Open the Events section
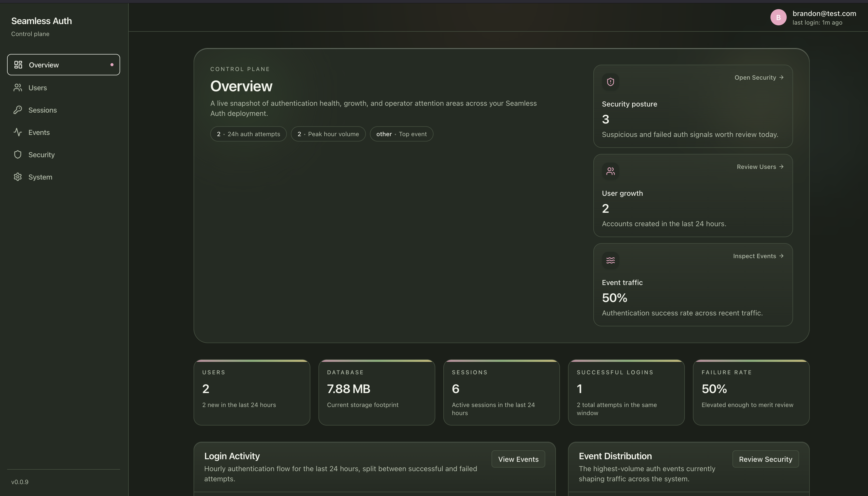 point(64,132)
